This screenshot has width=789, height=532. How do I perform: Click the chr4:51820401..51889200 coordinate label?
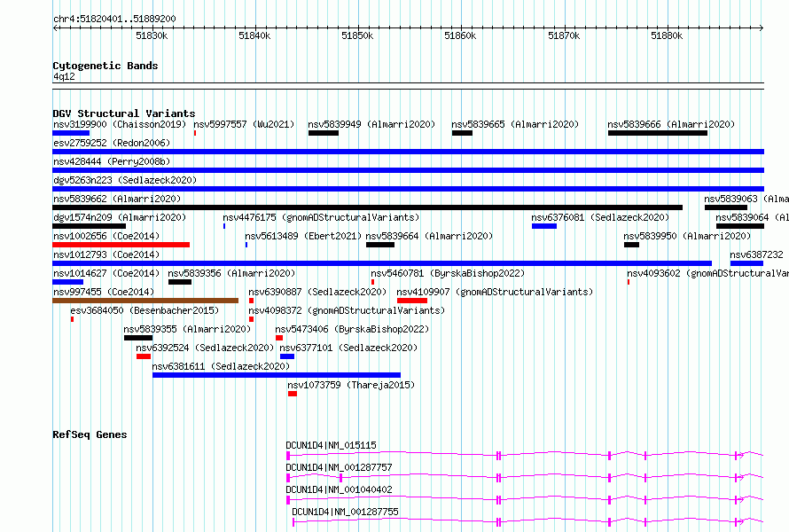114,20
